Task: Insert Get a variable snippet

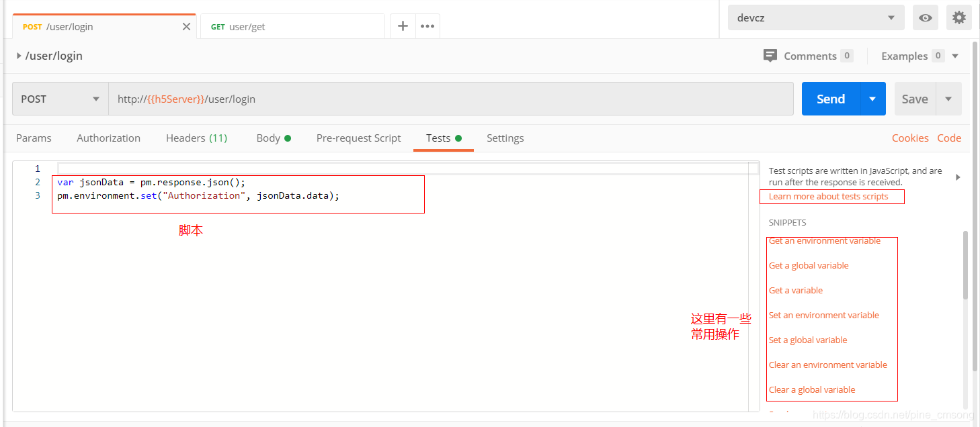Action: [x=796, y=290]
